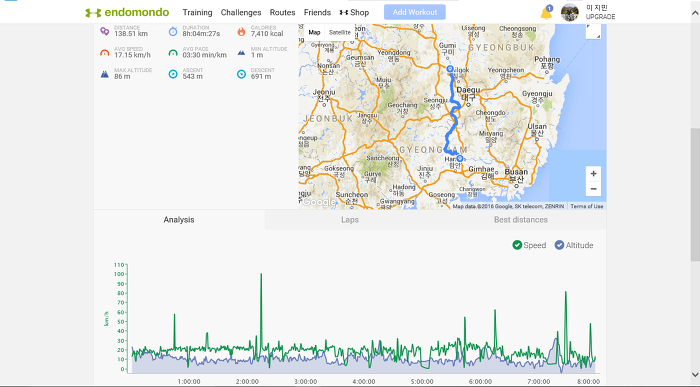Open the Challenges menu
This screenshot has height=387, width=700.
point(241,12)
